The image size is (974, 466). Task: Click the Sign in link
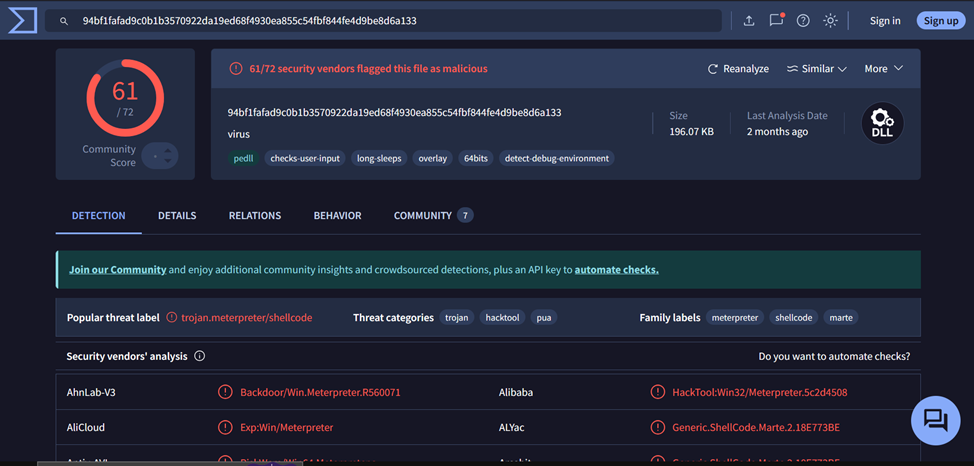(x=885, y=21)
